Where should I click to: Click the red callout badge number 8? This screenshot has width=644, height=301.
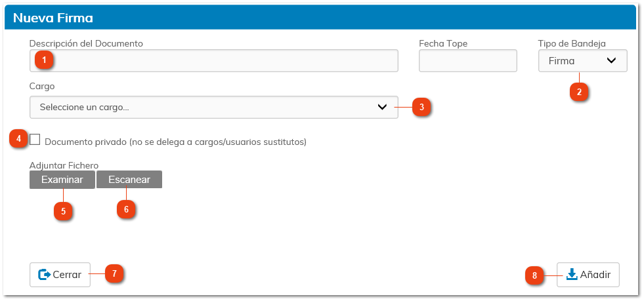(x=534, y=276)
